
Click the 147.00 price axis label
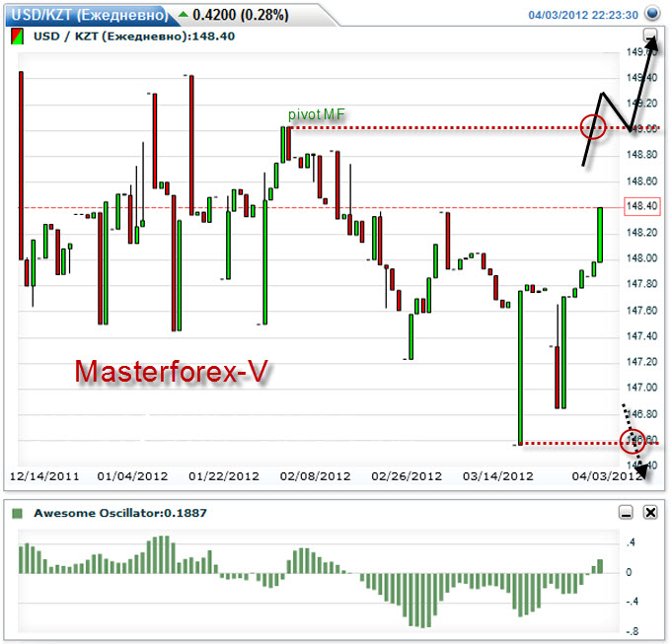[x=641, y=388]
